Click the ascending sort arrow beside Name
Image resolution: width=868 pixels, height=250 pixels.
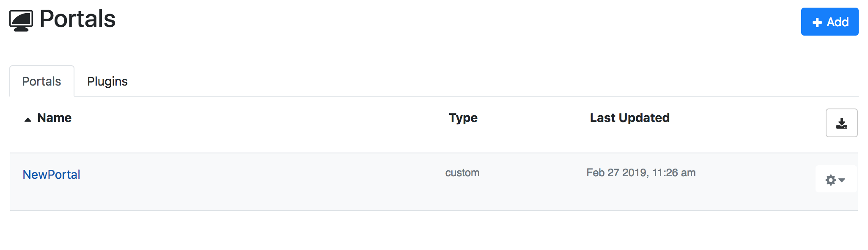point(28,119)
